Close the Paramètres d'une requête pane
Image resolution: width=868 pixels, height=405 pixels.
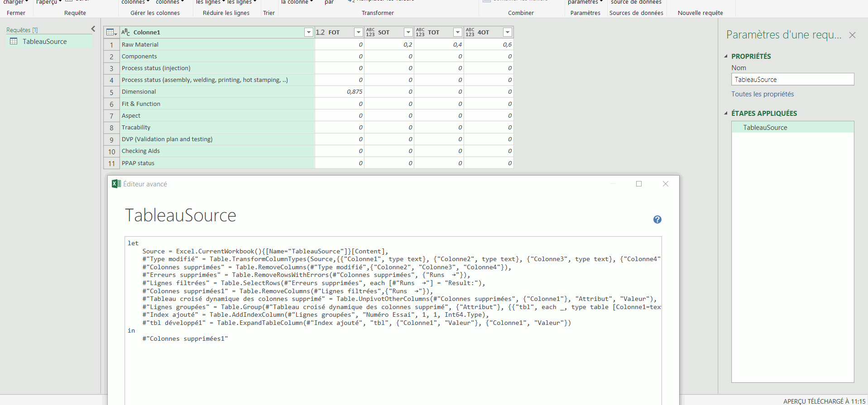click(852, 35)
